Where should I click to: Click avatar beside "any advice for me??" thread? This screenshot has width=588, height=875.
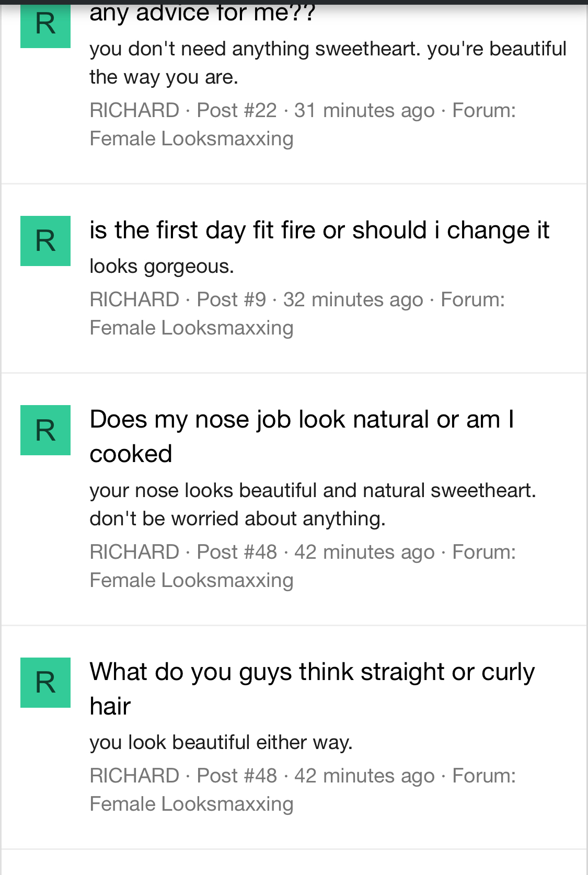click(45, 26)
